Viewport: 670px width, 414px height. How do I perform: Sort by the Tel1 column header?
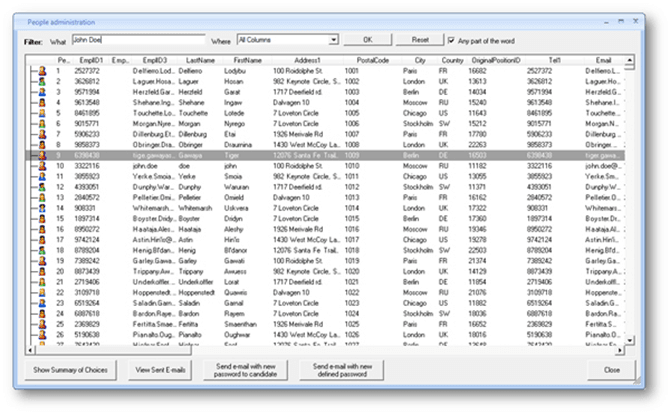point(555,60)
